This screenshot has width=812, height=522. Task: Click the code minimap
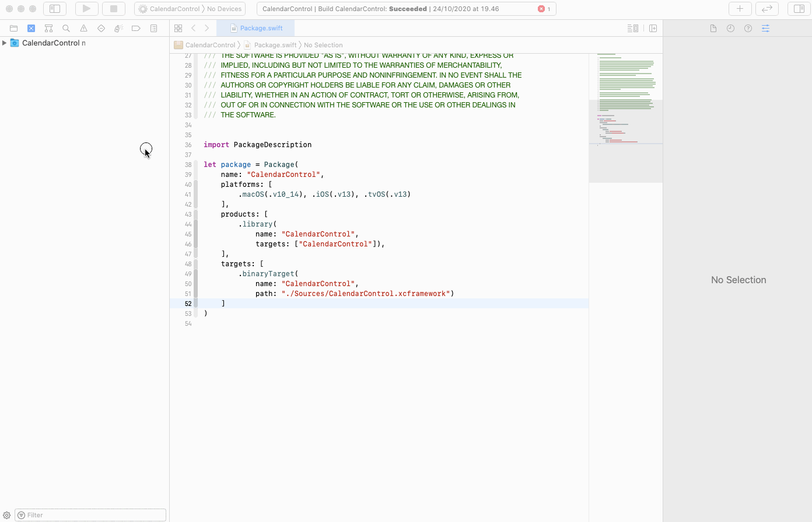pyautogui.click(x=625, y=117)
